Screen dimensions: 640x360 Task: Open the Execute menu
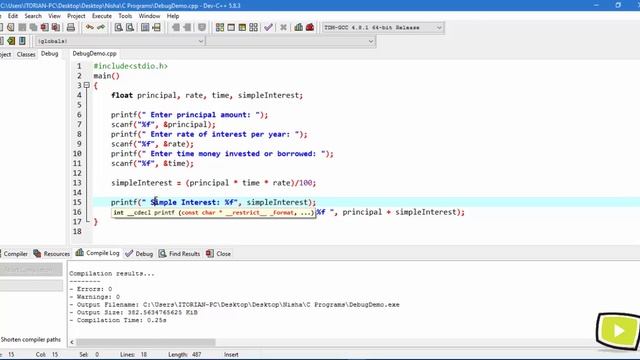[102, 16]
